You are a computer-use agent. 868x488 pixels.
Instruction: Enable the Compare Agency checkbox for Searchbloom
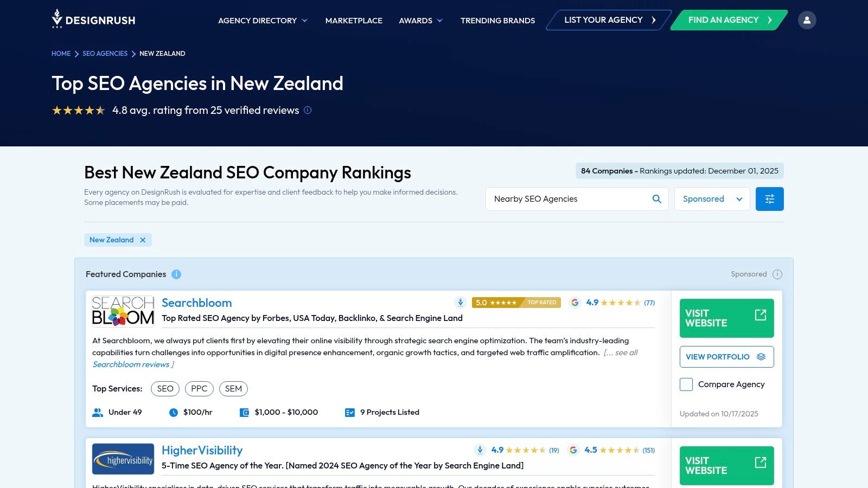tap(686, 384)
